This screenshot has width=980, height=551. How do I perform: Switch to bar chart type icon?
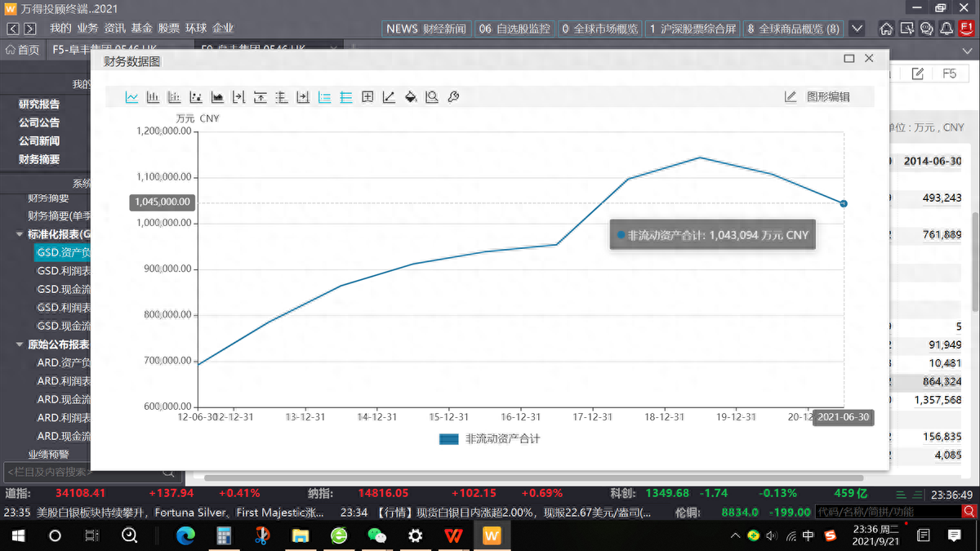153,97
